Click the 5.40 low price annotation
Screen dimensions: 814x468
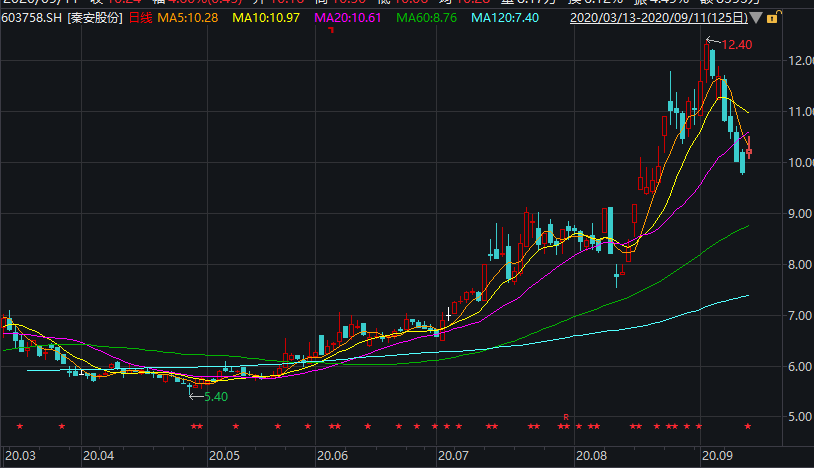point(216,397)
